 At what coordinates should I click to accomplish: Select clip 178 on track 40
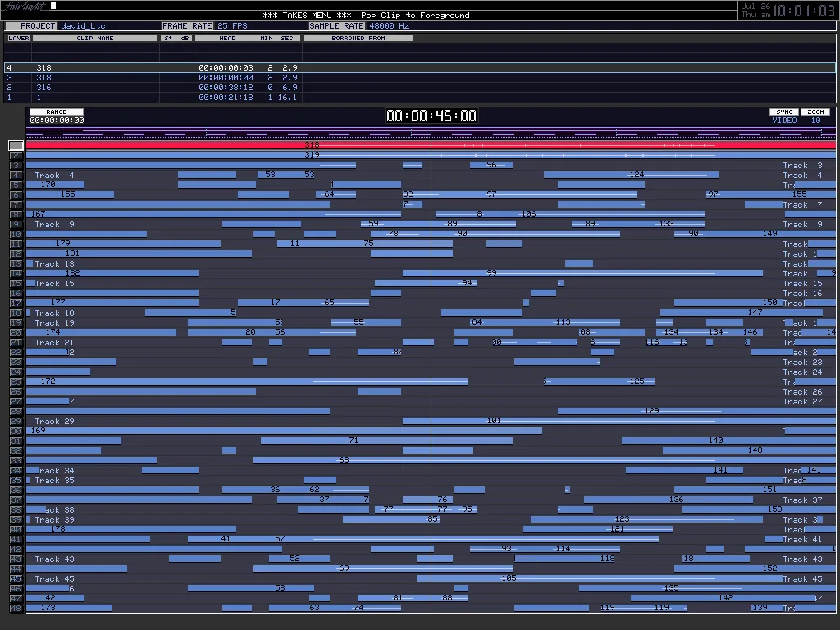[x=131, y=529]
